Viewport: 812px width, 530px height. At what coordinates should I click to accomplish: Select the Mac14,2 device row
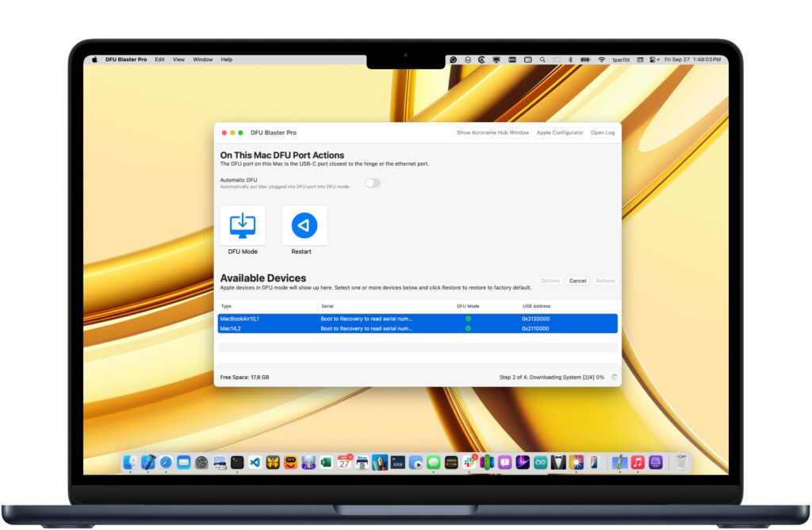pos(417,328)
